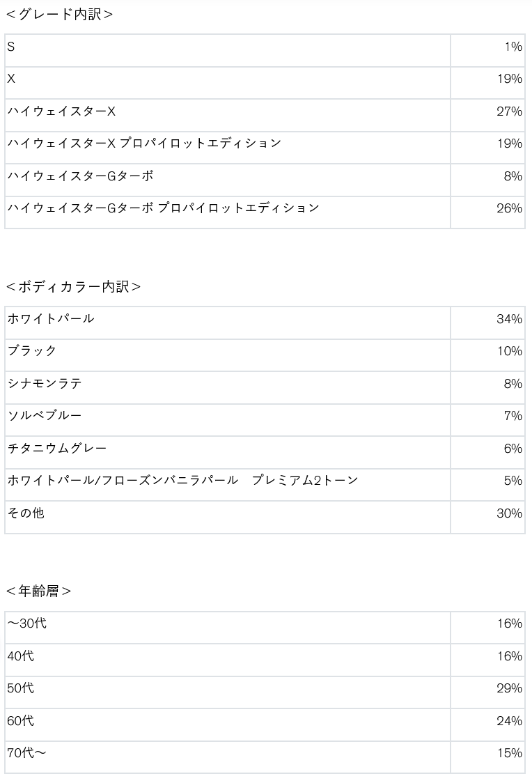This screenshot has width=532, height=783.
Task: Click the 29% value for 50代
Action: [509, 688]
